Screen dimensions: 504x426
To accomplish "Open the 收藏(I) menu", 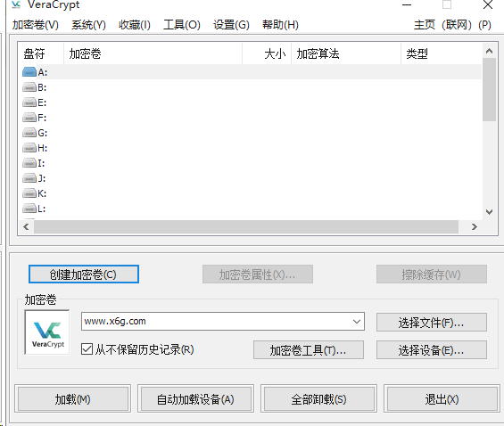I will 135,25.
